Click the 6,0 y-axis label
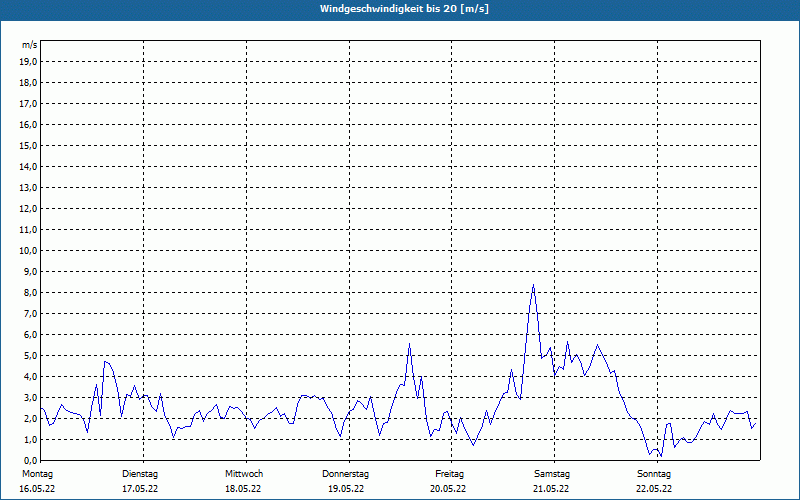800x500 pixels. point(30,334)
